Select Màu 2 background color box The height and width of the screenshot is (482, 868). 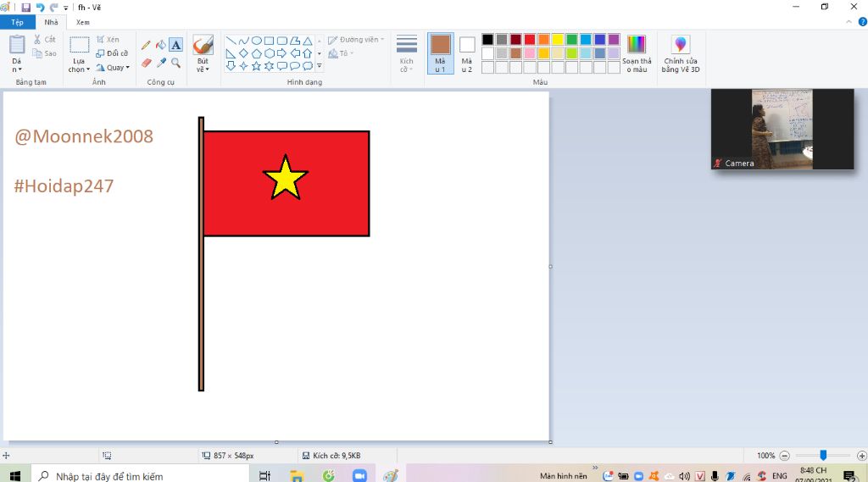tap(467, 53)
